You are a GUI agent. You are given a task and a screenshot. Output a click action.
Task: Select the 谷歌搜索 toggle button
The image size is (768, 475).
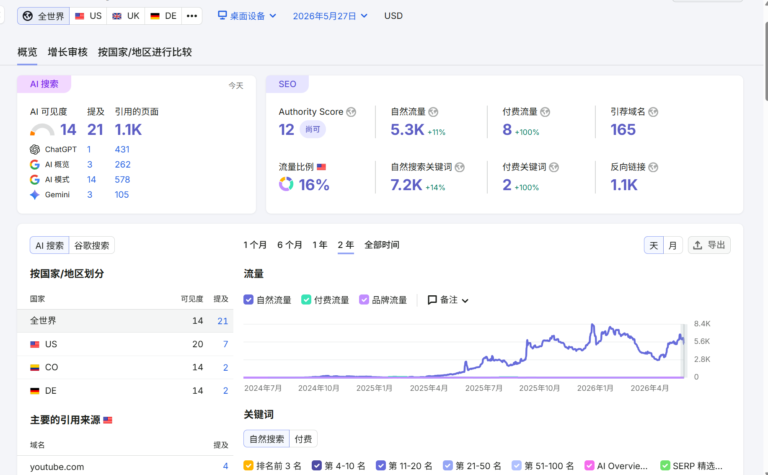click(92, 245)
